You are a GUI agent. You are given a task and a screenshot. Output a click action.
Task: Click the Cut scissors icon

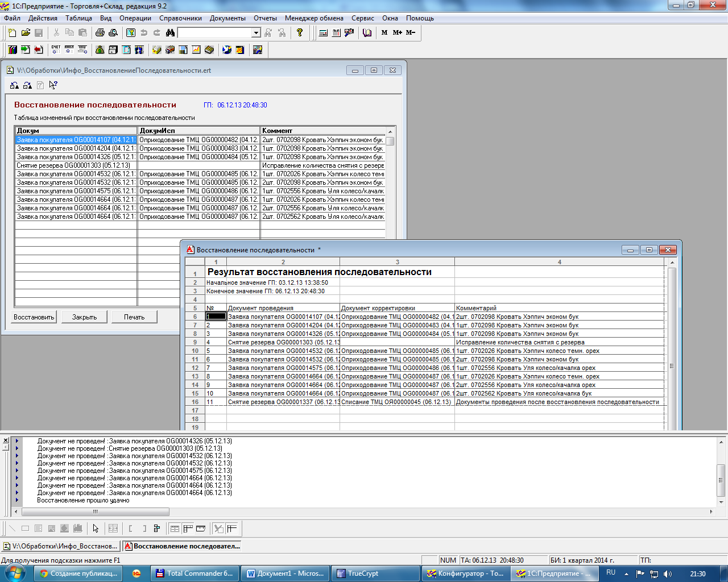[x=56, y=33]
